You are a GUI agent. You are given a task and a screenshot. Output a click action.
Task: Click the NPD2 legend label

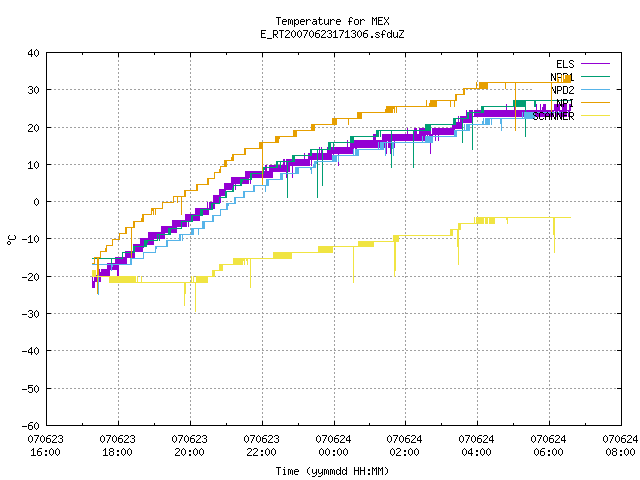pyautogui.click(x=562, y=90)
